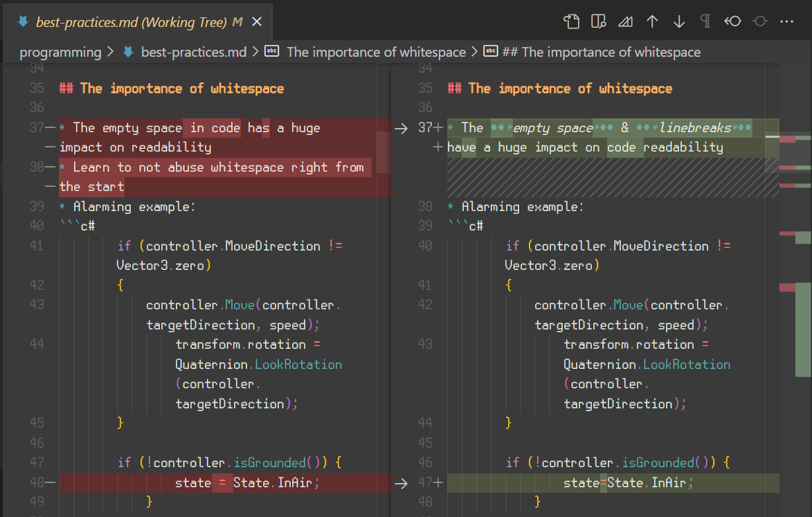
Task: Click 'Vector3.zero)' in the right pane
Action: (x=552, y=266)
